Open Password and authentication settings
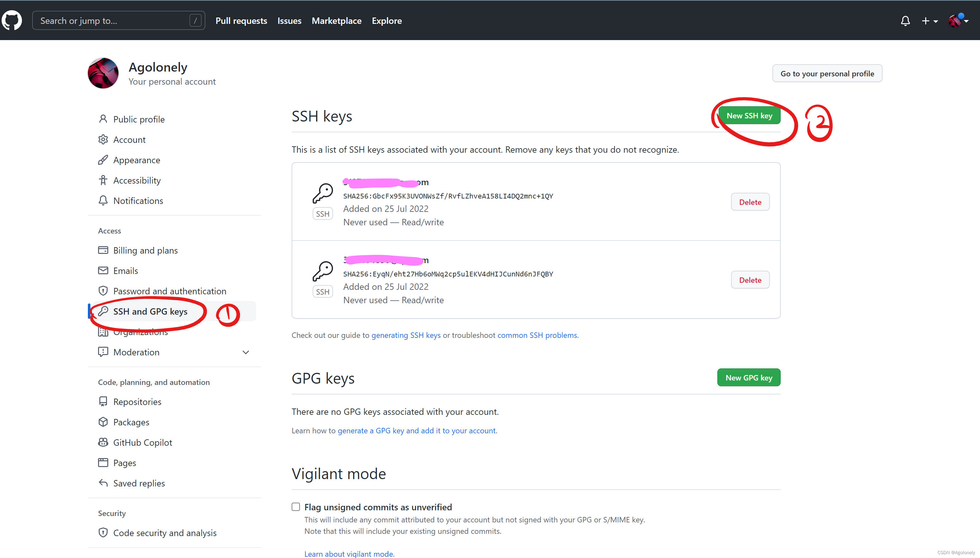The height and width of the screenshot is (558, 980). pos(169,291)
